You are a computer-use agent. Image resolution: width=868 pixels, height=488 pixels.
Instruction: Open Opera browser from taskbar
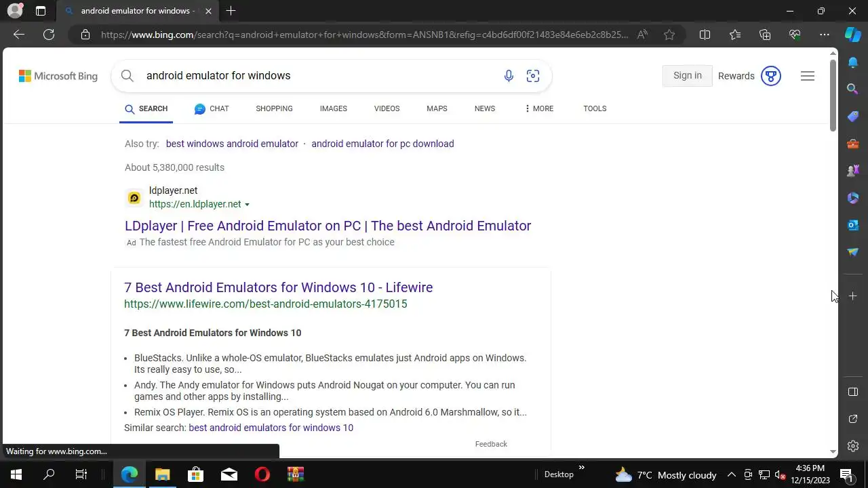pyautogui.click(x=262, y=474)
